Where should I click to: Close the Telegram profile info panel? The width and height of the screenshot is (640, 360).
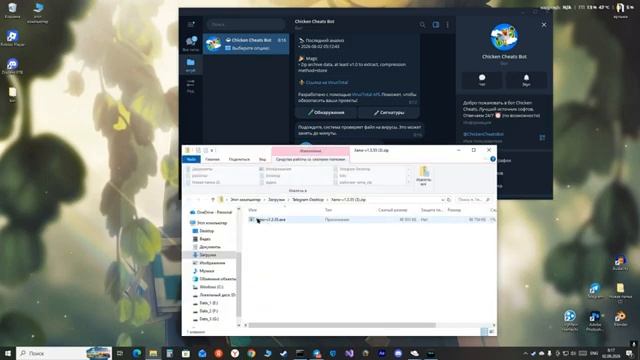(x=544, y=25)
